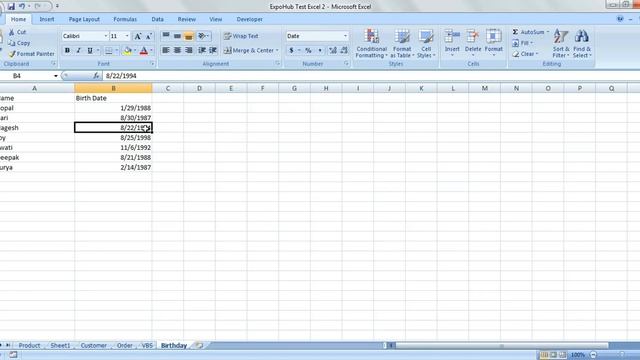The width and height of the screenshot is (640, 360).
Task: Apply Comma Style format
Action: click(320, 50)
